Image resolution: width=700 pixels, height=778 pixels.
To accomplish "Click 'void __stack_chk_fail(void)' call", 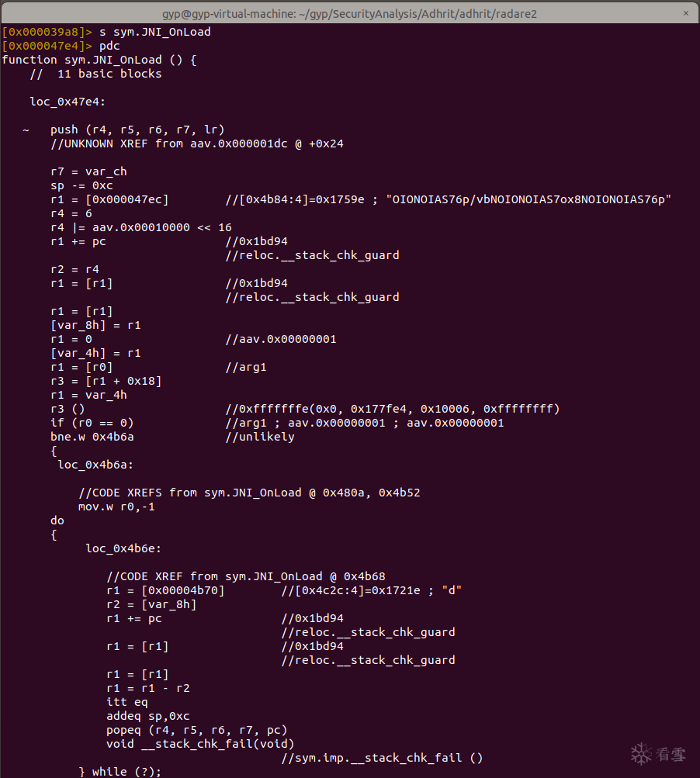I will pyautogui.click(x=200, y=744).
